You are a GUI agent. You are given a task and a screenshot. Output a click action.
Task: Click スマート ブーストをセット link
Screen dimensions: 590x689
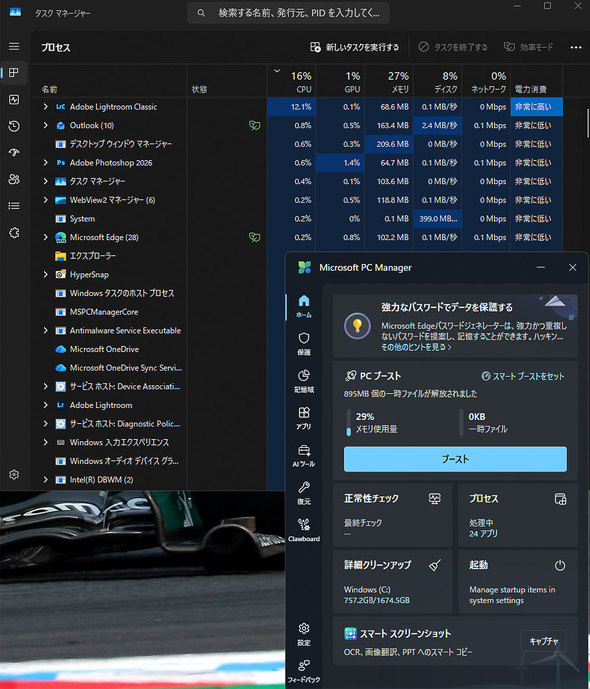(x=523, y=376)
